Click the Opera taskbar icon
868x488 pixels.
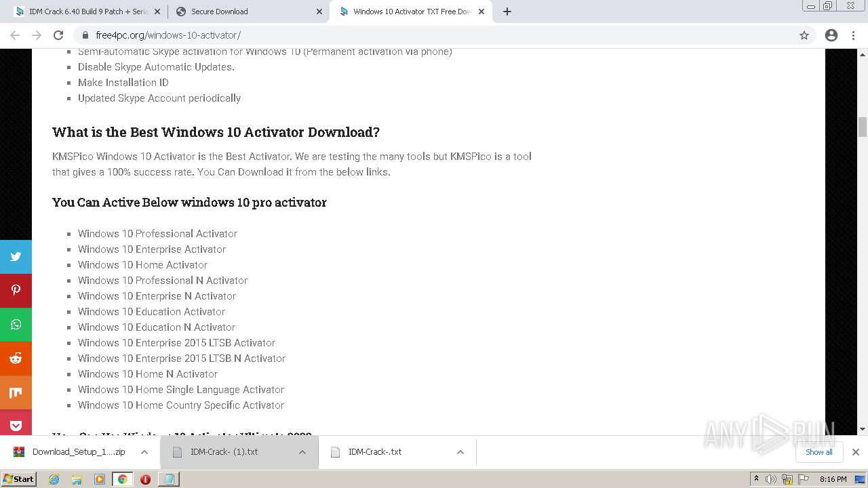pyautogui.click(x=145, y=479)
